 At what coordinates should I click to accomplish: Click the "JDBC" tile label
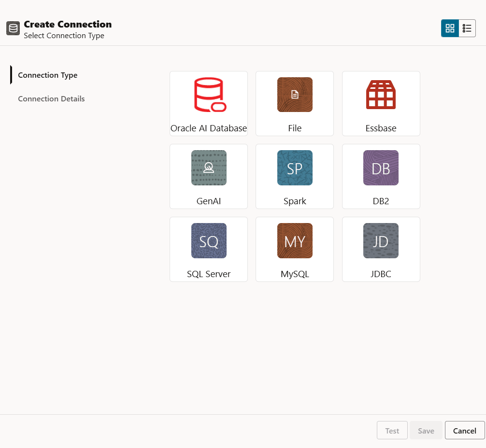coord(381,274)
